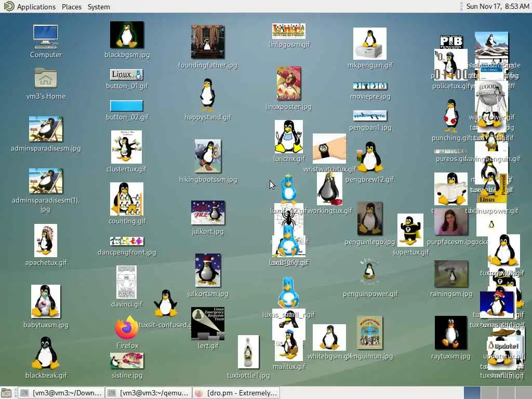Select the blue button_02.gif icon
This screenshot has height=399, width=532.
127,106
